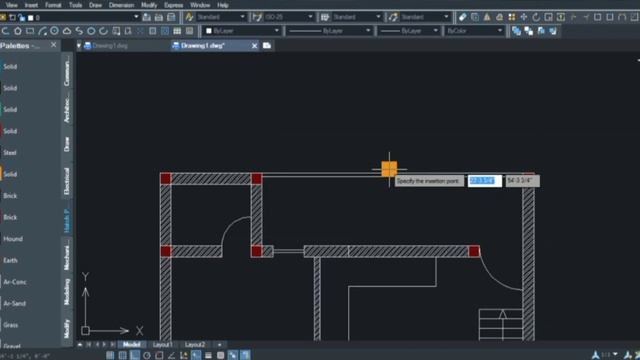Select the Rotate tool in Modify toolbar
This screenshot has width=640, height=360.
536,17
